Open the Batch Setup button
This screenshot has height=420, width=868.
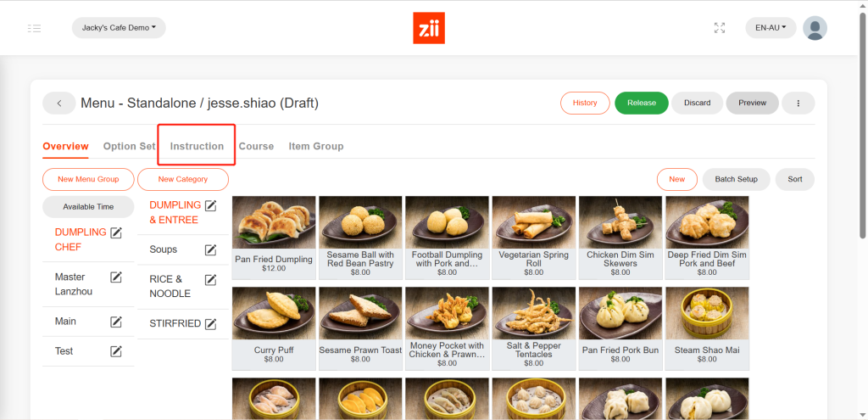click(x=736, y=179)
